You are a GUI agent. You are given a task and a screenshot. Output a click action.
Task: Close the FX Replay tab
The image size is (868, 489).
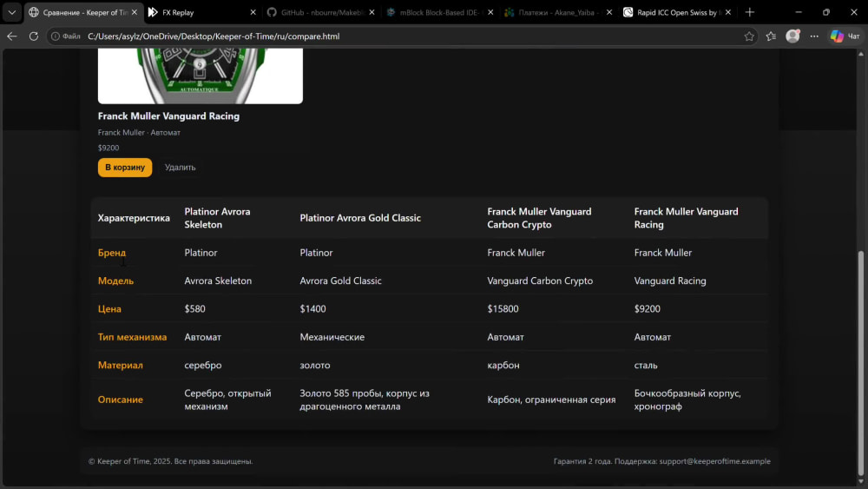point(253,12)
